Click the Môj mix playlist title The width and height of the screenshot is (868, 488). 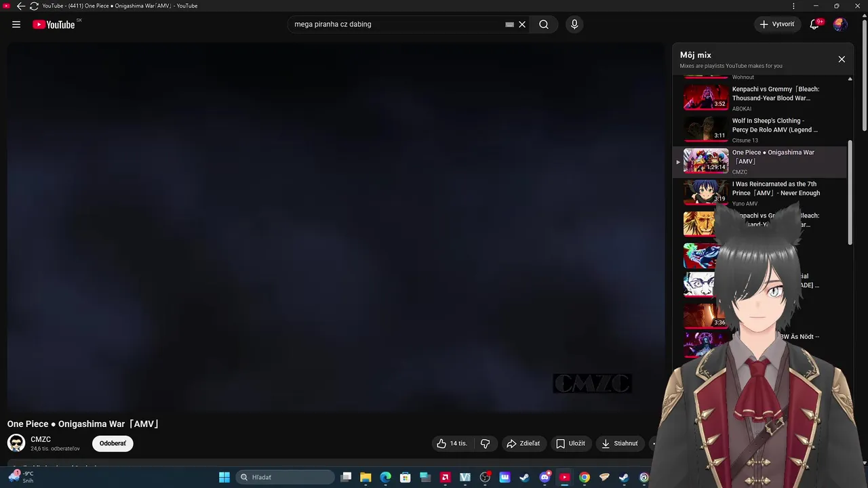[x=696, y=55]
